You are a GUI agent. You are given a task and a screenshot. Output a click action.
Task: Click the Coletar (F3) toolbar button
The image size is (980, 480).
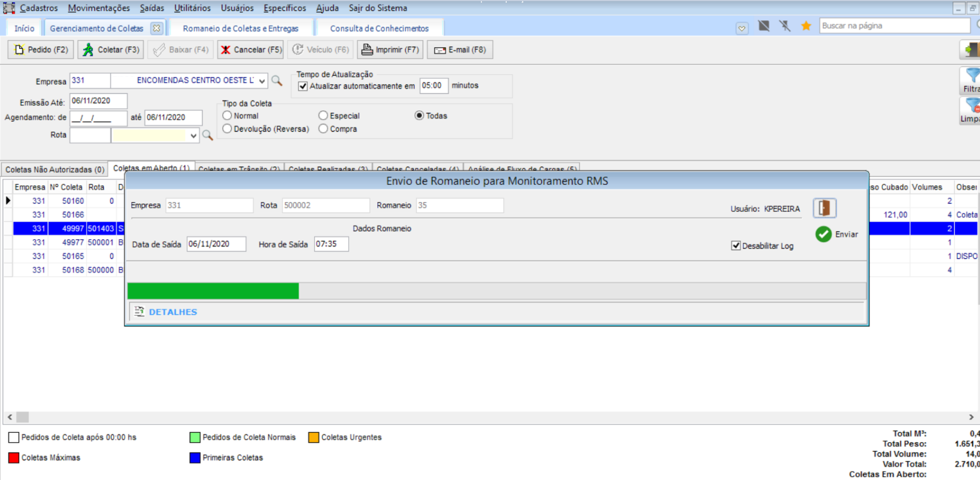(110, 50)
